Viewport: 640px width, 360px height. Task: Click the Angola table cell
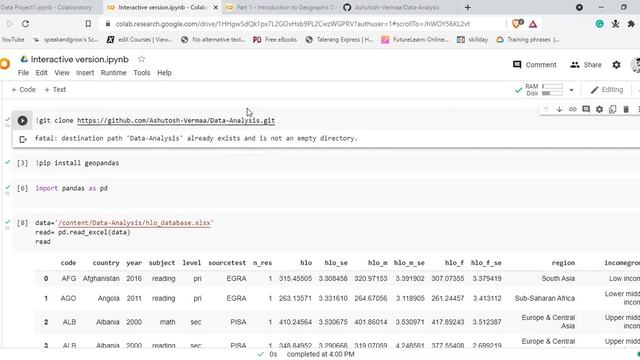[x=108, y=298]
